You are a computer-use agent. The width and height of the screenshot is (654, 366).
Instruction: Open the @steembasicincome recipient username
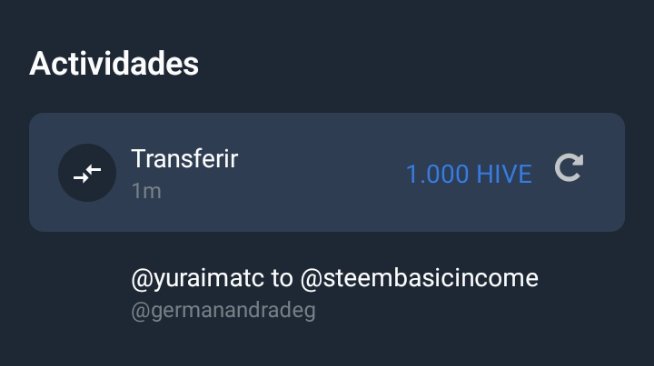(x=419, y=278)
